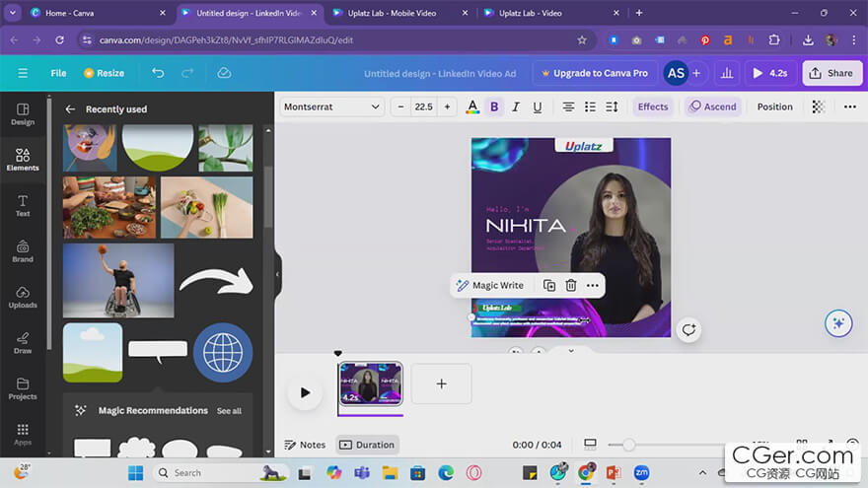Open the comment bubble beside canvas
This screenshot has height=488, width=868.
click(688, 329)
